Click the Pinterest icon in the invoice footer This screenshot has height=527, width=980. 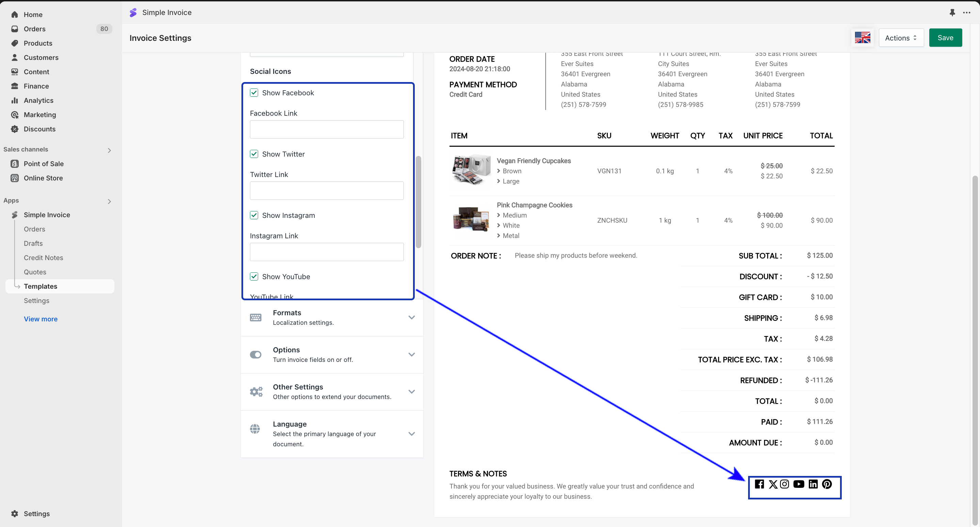point(827,484)
